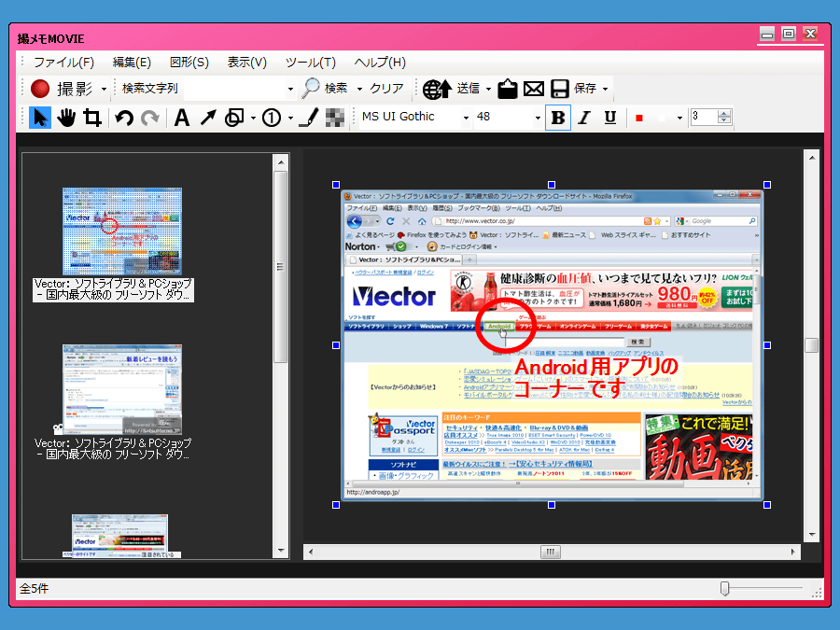The height and width of the screenshot is (630, 840).
Task: Decrease line width with down stepper
Action: pyautogui.click(x=724, y=121)
